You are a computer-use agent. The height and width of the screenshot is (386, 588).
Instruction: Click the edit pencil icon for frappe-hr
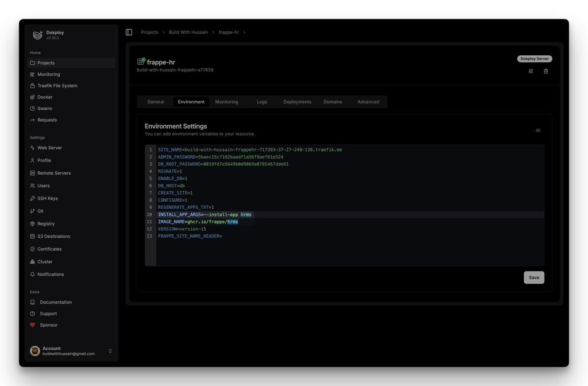(531, 71)
